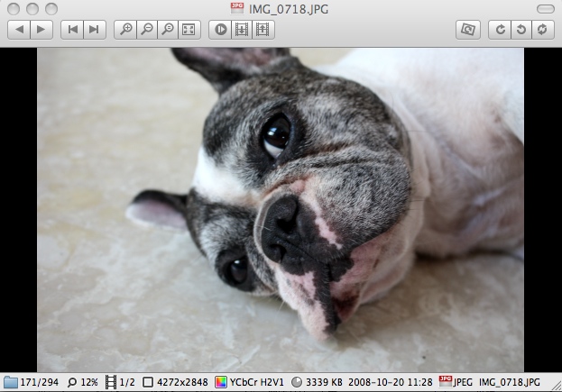
Task: Click the window zoom button
Action: (51, 9)
